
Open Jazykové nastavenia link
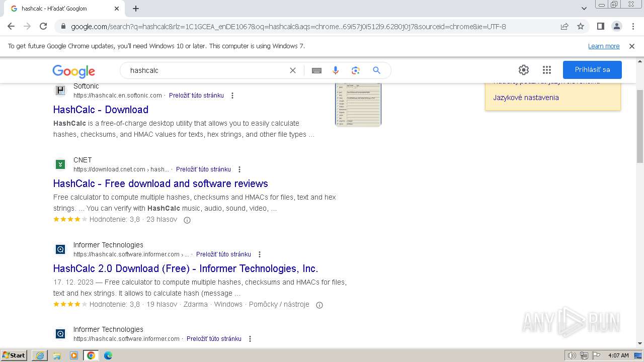(x=526, y=98)
